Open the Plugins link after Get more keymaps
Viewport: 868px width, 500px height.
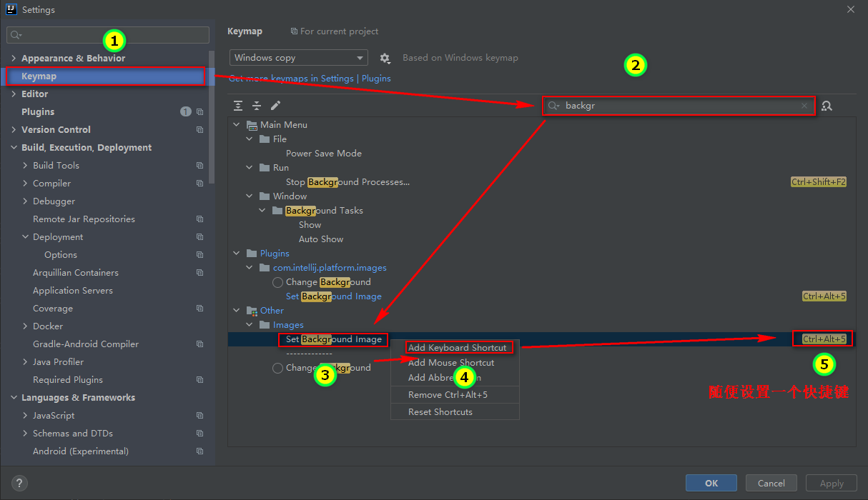(x=376, y=79)
